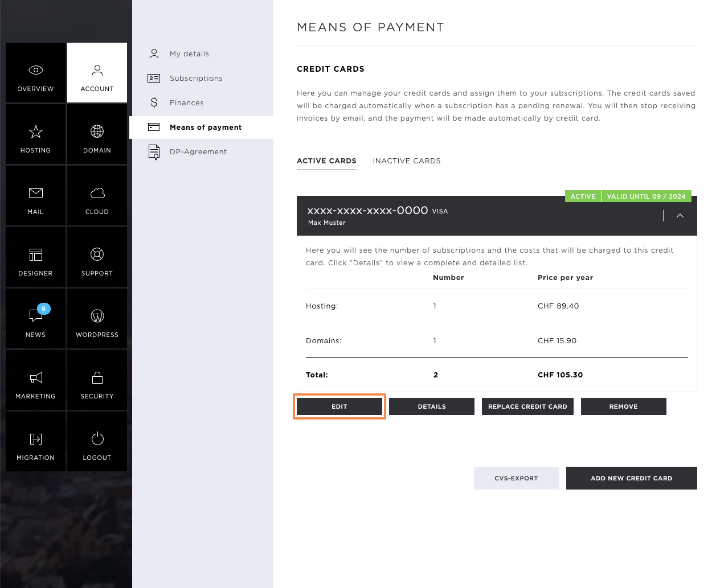Open the Migration icon tile
The height and width of the screenshot is (588, 720).
(35, 442)
